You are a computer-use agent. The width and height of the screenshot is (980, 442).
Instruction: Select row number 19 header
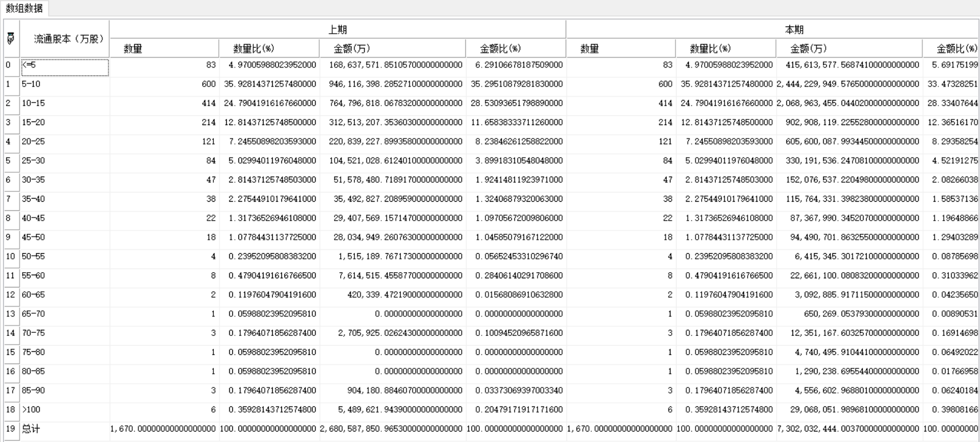click(10, 429)
